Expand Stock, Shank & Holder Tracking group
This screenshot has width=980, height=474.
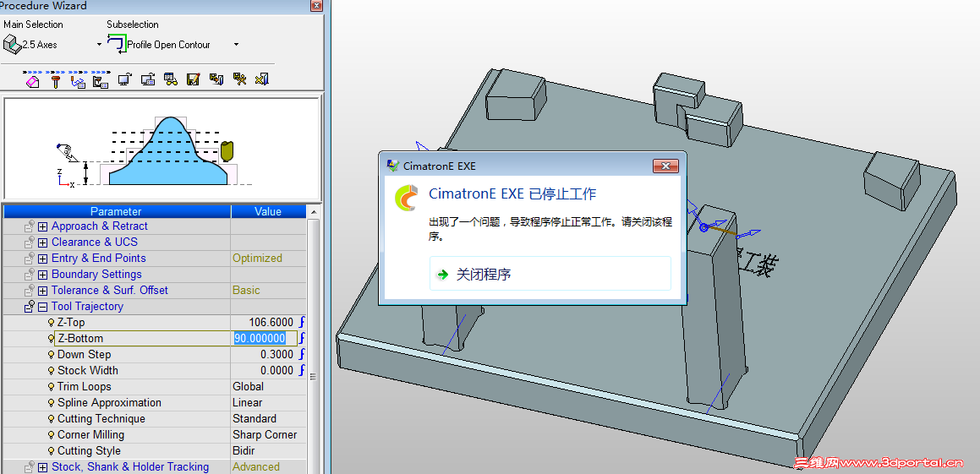[42, 467]
